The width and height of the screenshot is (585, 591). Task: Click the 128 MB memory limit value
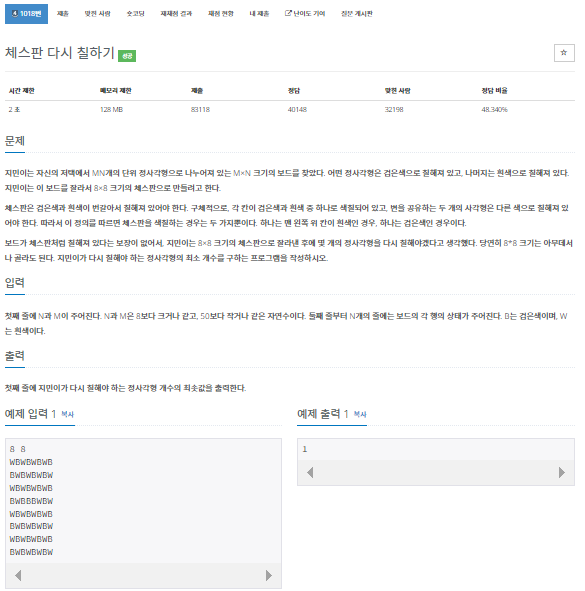point(111,110)
